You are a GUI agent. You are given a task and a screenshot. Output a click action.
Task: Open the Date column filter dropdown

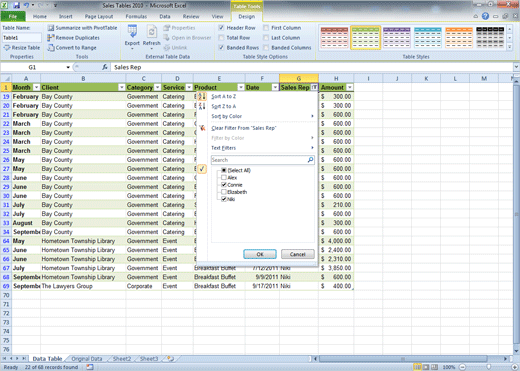275,87
